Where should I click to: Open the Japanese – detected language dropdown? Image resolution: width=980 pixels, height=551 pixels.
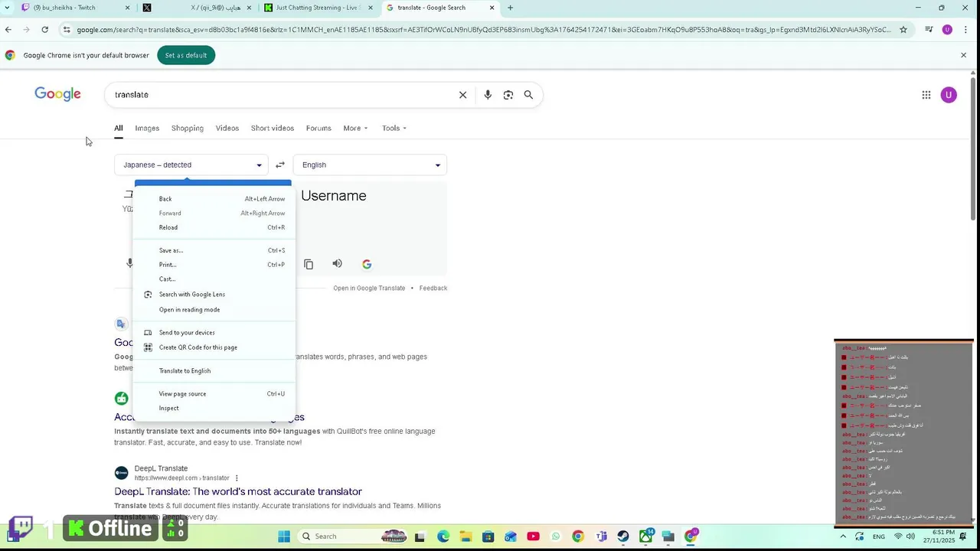[191, 165]
